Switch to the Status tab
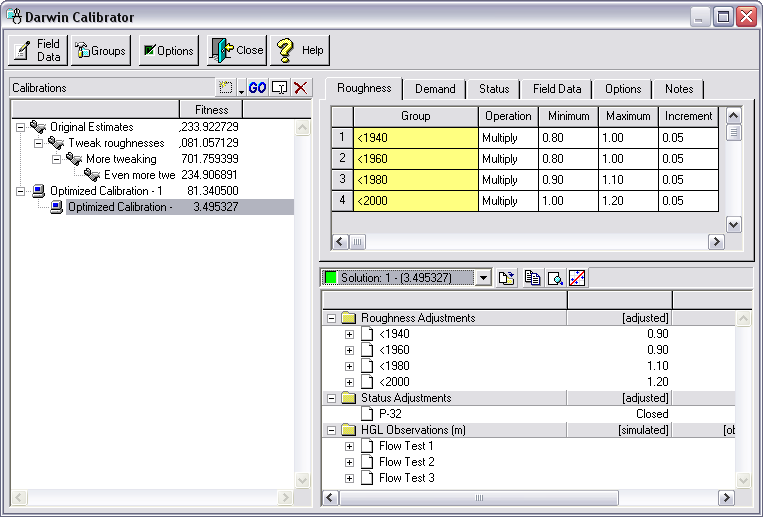The height and width of the screenshot is (517, 763). coord(494,89)
